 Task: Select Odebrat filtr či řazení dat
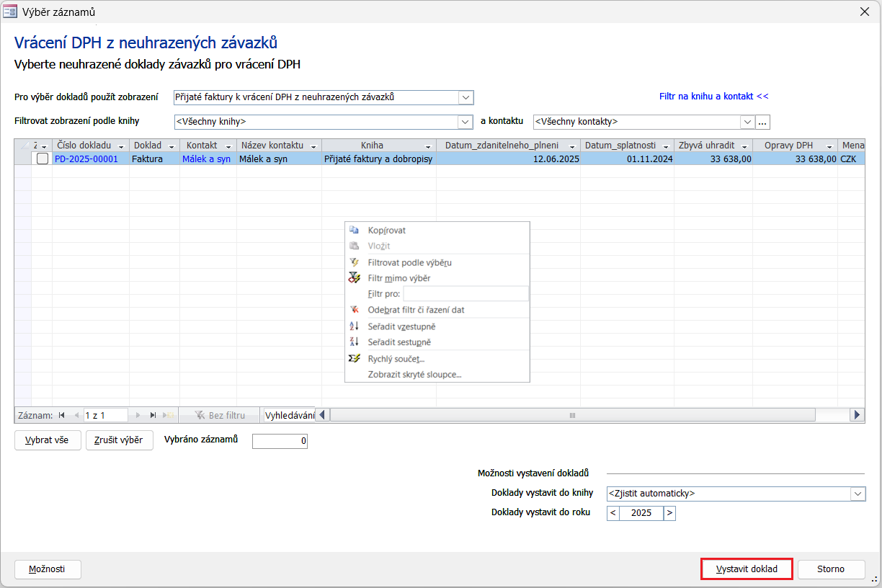(x=437, y=310)
